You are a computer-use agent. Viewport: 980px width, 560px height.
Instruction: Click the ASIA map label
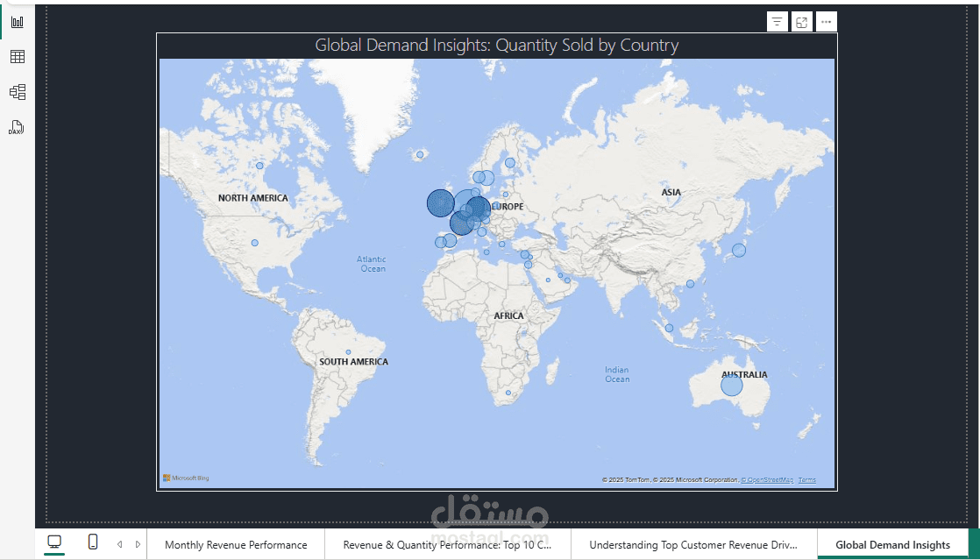[x=671, y=192]
